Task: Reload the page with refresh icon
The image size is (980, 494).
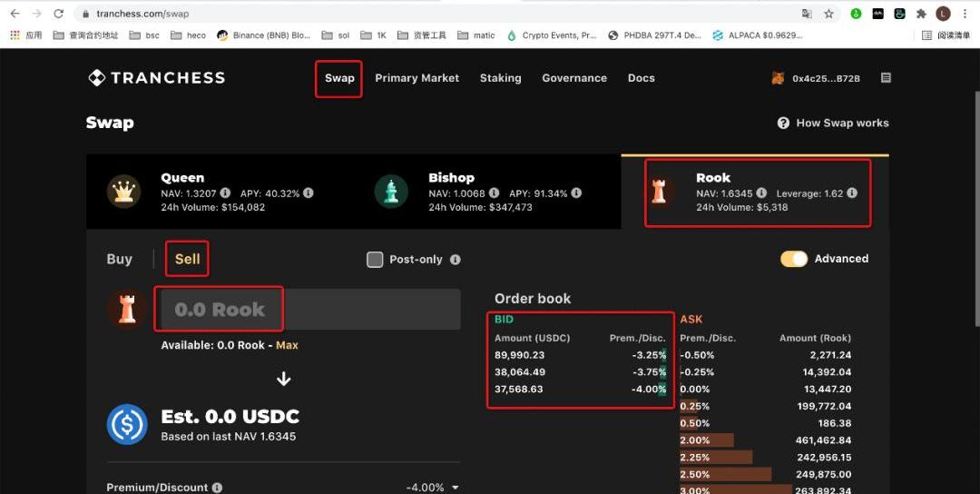Action: [x=58, y=13]
